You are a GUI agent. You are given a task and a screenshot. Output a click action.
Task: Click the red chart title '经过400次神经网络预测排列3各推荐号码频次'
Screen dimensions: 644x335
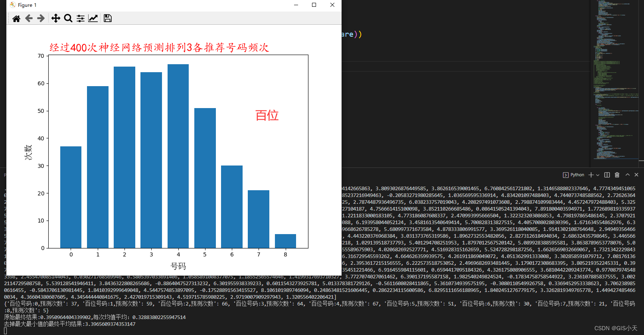pos(159,47)
